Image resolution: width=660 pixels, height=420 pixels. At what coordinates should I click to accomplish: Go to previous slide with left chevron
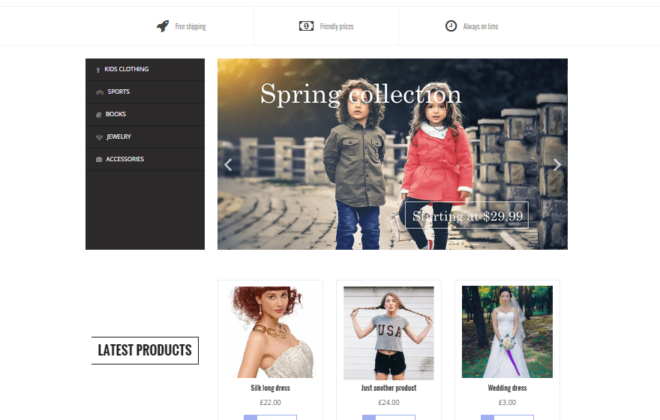pos(228,165)
